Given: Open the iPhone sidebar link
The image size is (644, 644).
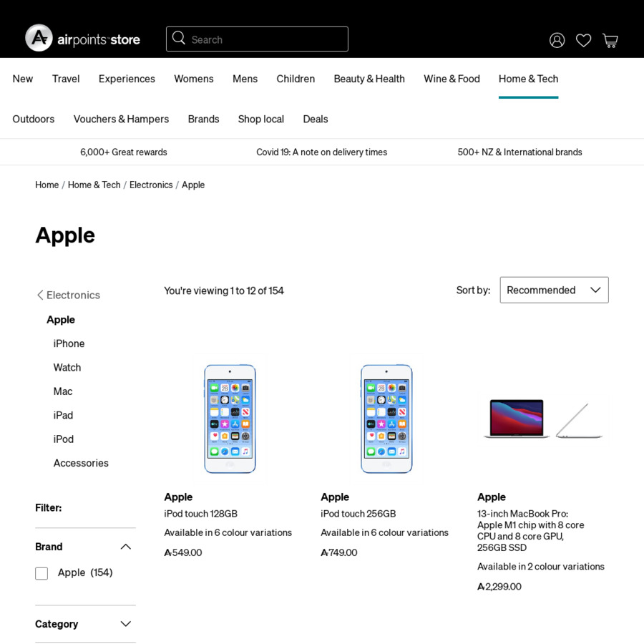Looking at the screenshot, I should point(69,343).
